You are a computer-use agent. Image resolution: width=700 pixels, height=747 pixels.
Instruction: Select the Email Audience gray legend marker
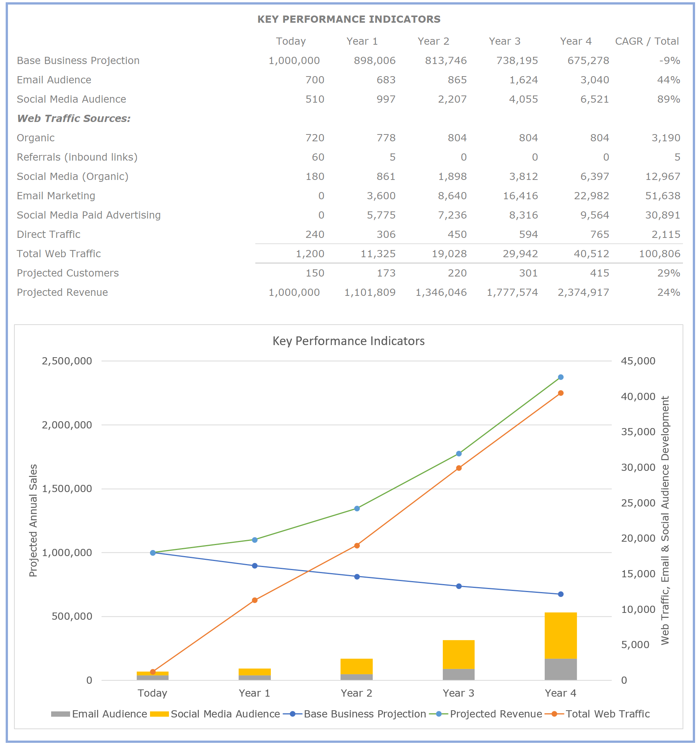(60, 714)
